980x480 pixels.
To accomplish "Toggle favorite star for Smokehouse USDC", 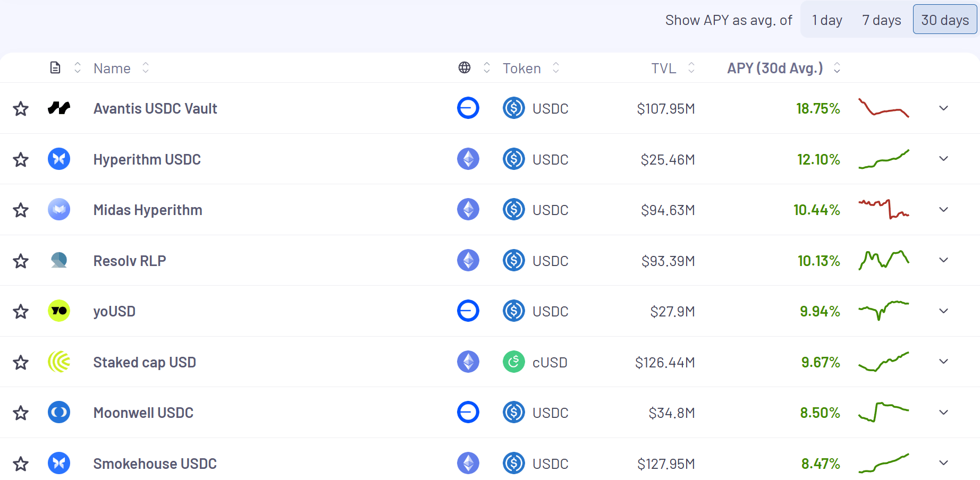I will [21, 464].
